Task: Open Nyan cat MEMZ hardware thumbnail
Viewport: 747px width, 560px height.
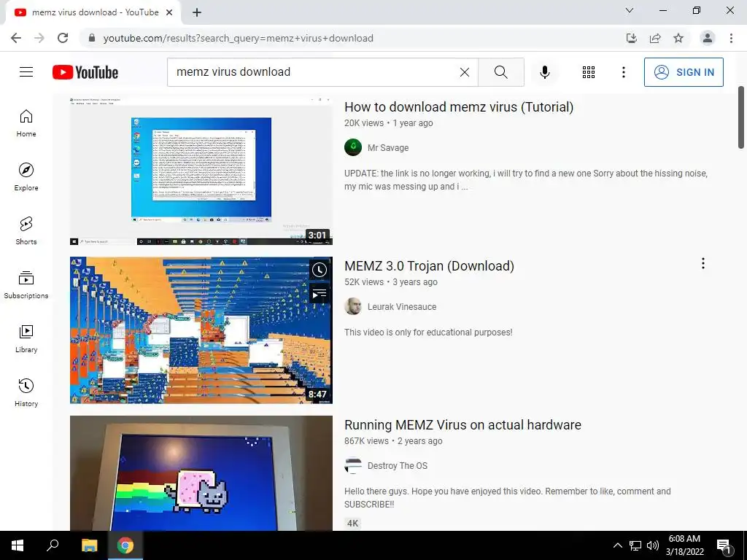Action: (201, 473)
